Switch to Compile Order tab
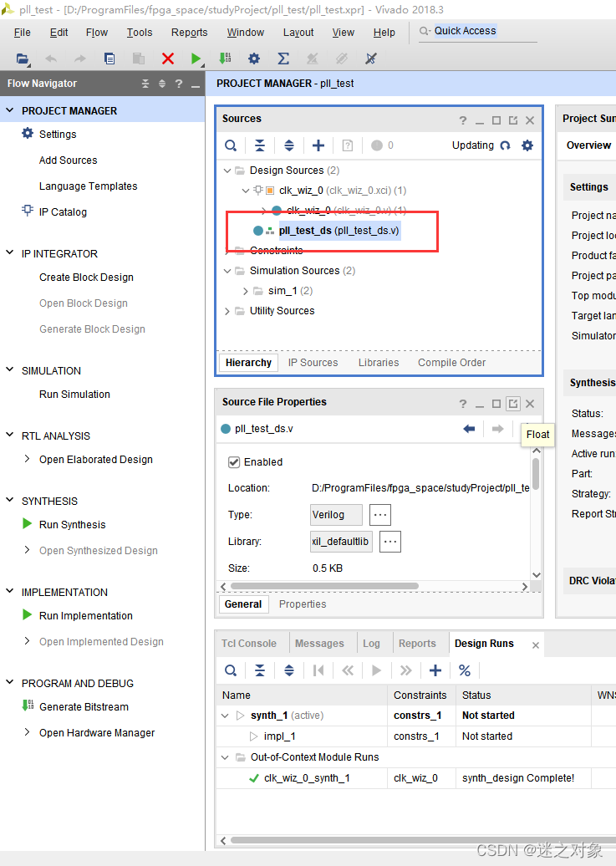Screen dimensions: 616x866 tap(451, 363)
